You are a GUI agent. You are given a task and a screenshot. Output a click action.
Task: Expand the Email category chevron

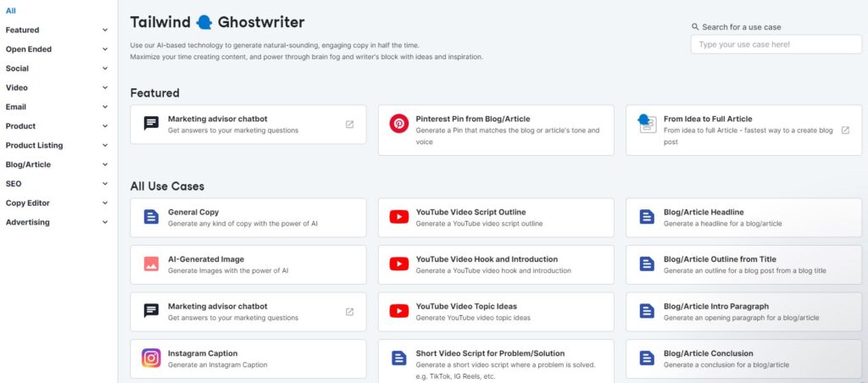click(105, 107)
